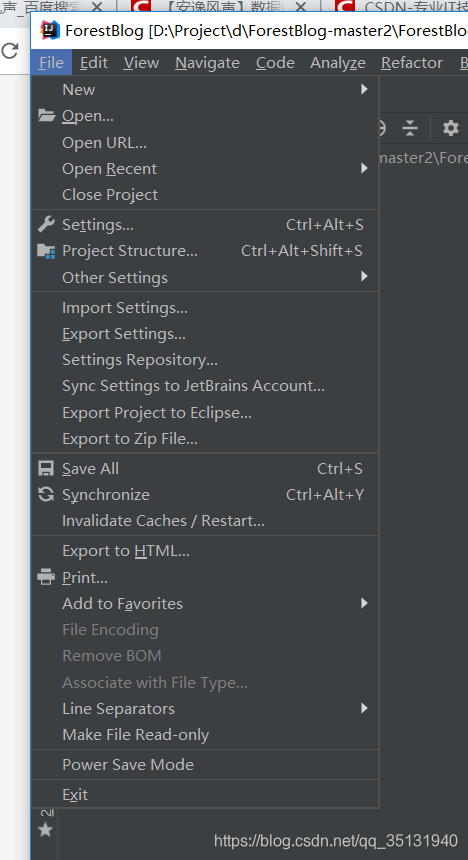
Task: Reload the browser page
Action: coord(9,51)
